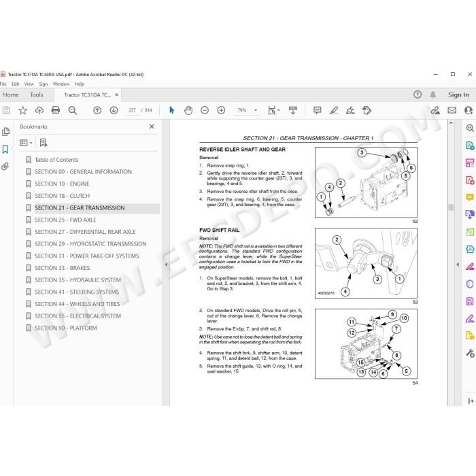Add new bookmark icon
The height and width of the screenshot is (476, 476).
tap(44, 143)
